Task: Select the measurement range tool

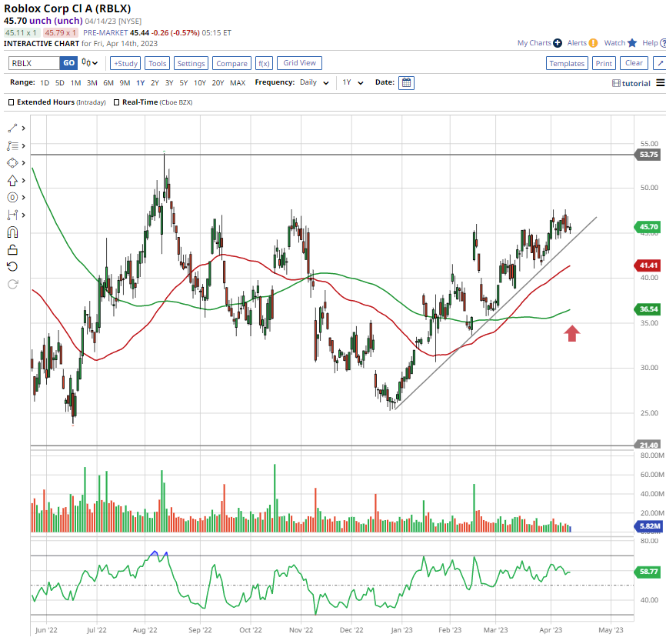Action: click(x=12, y=215)
